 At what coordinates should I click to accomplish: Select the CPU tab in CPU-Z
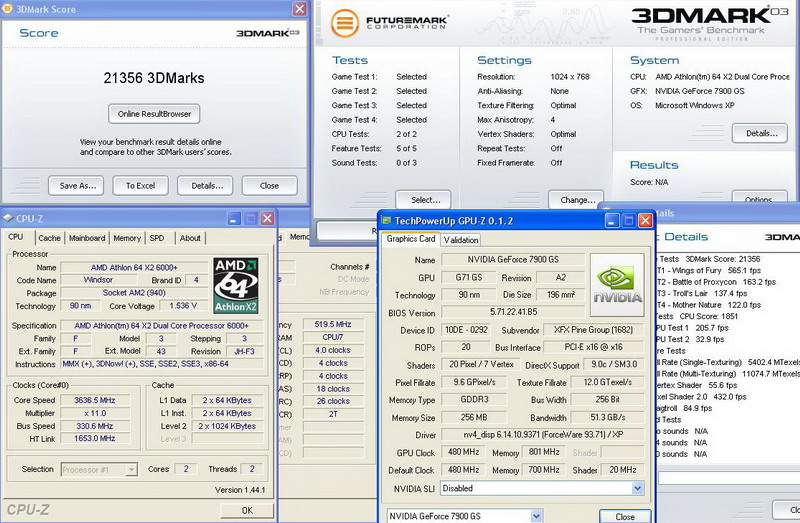pyautogui.click(x=16, y=237)
